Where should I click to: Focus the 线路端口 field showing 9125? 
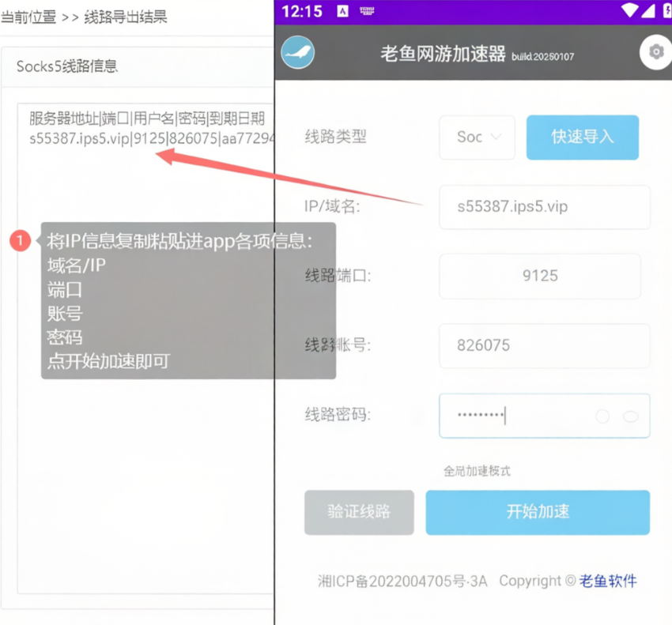(540, 276)
